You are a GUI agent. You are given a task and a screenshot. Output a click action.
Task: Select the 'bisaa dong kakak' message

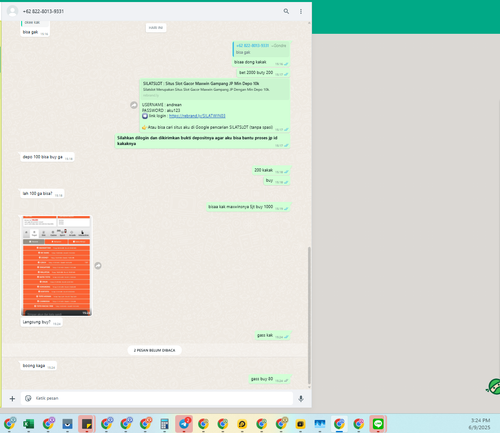pyautogui.click(x=261, y=62)
